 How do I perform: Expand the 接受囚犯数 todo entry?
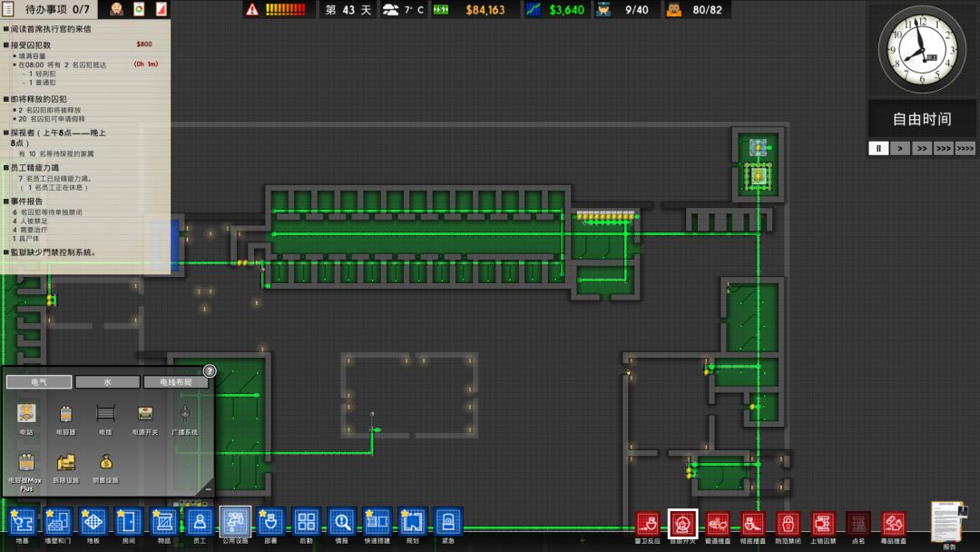pos(30,45)
